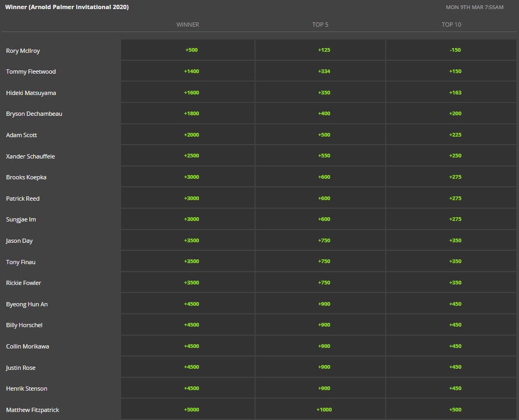This screenshot has width=519, height=420.
Task: Pick Sungjae Im Top 5 at +600
Action: click(320, 219)
